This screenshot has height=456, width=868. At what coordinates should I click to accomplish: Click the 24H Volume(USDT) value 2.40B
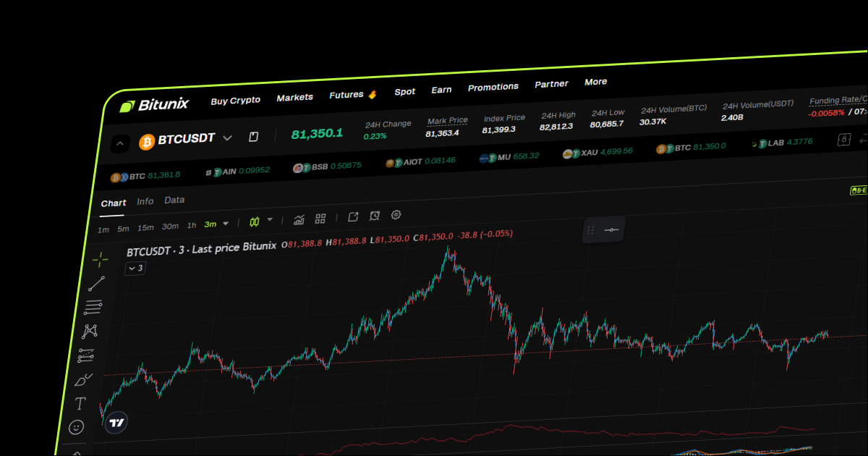(732, 117)
